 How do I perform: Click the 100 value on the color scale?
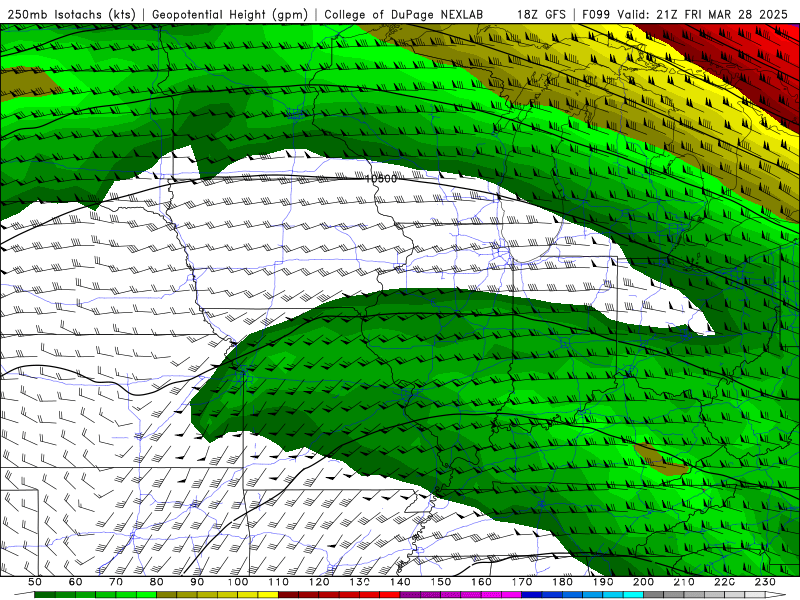pos(238,582)
